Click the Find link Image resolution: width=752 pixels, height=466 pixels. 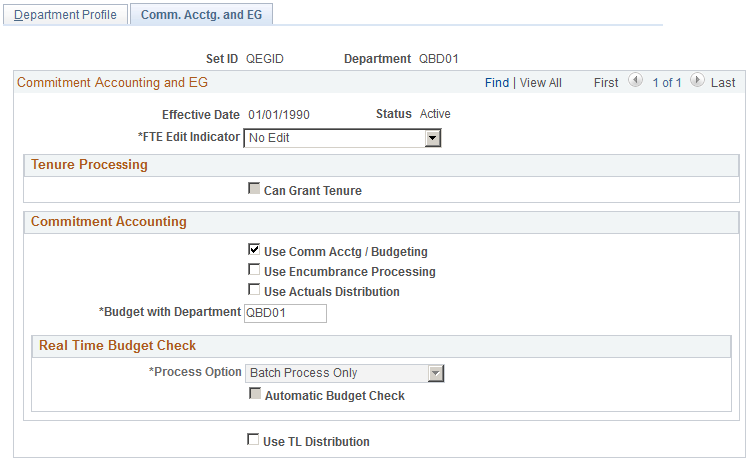click(497, 83)
